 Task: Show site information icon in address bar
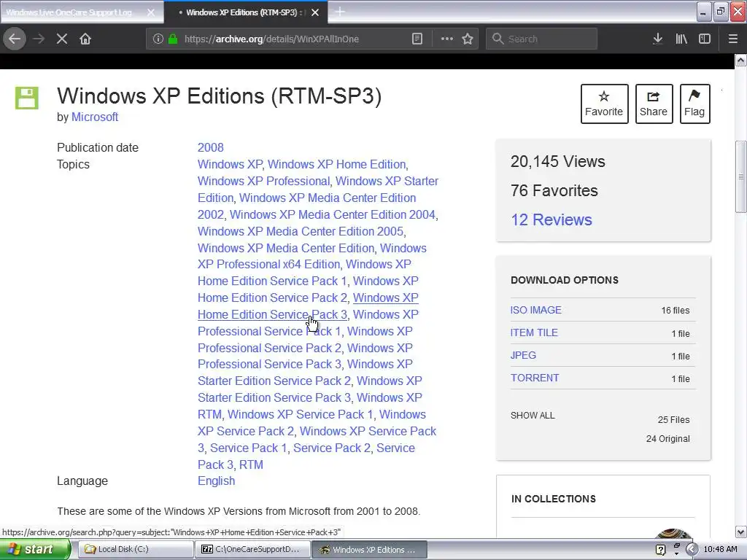(158, 39)
